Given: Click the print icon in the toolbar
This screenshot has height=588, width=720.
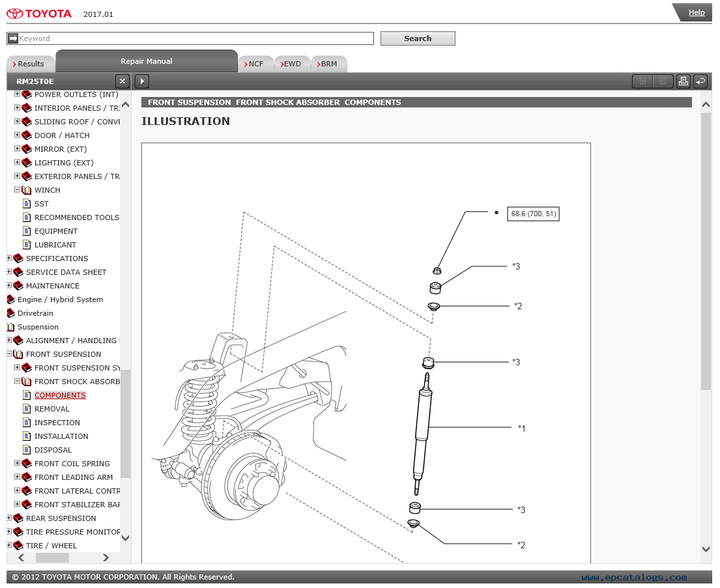Looking at the screenshot, I should pyautogui.click(x=684, y=81).
